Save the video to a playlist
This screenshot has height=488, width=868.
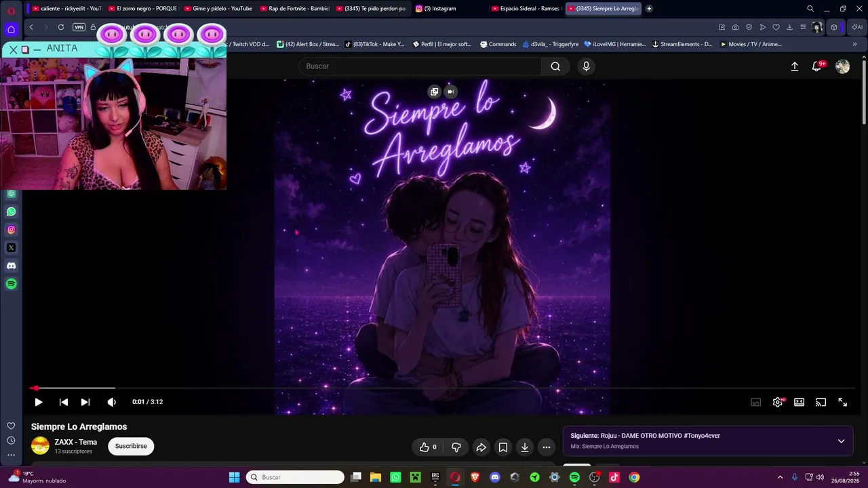point(503,447)
